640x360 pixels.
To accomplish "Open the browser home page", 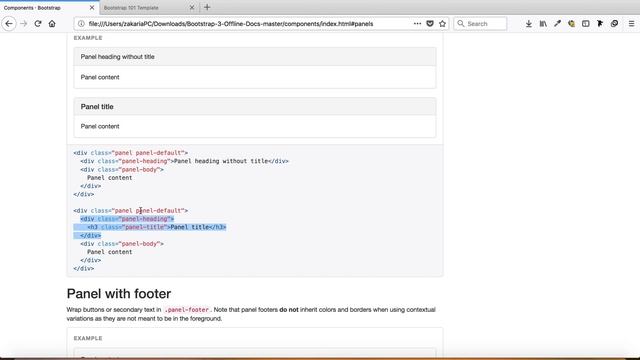I will coord(52,24).
